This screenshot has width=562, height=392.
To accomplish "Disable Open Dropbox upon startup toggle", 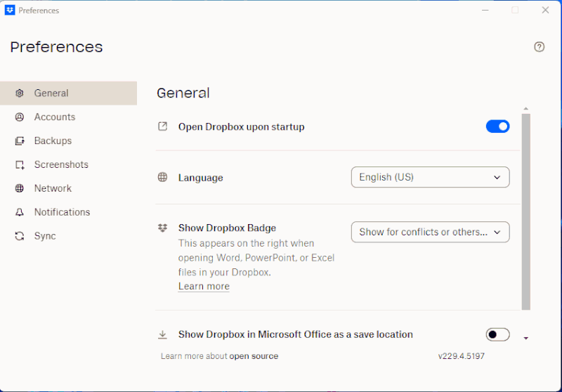I will click(x=497, y=126).
